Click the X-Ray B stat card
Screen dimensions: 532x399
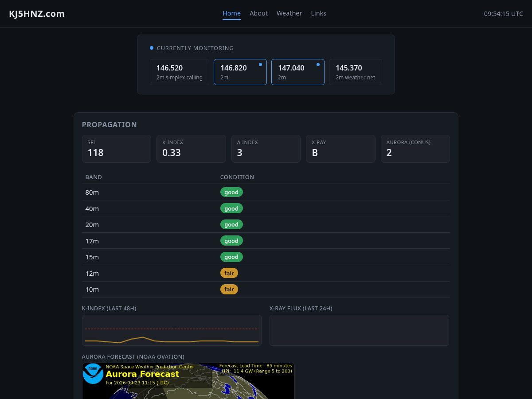tap(340, 149)
